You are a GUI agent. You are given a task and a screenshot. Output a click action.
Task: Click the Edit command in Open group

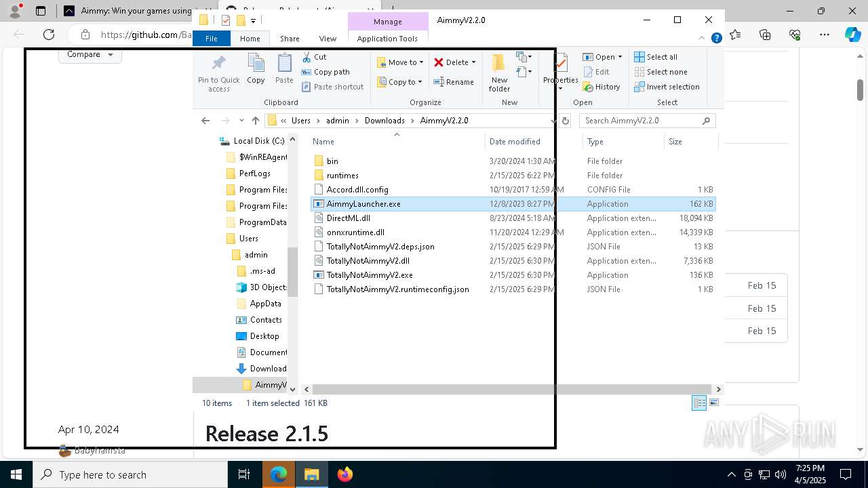[x=595, y=72]
